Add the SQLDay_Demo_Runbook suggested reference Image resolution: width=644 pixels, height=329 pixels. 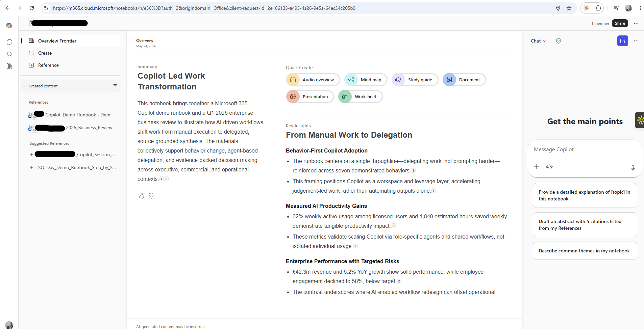(31, 167)
